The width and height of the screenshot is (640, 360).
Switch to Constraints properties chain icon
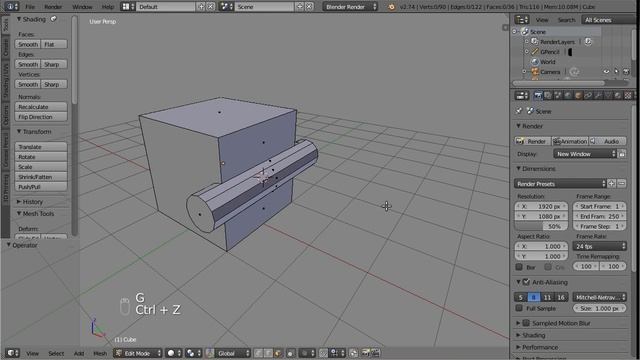(x=588, y=96)
